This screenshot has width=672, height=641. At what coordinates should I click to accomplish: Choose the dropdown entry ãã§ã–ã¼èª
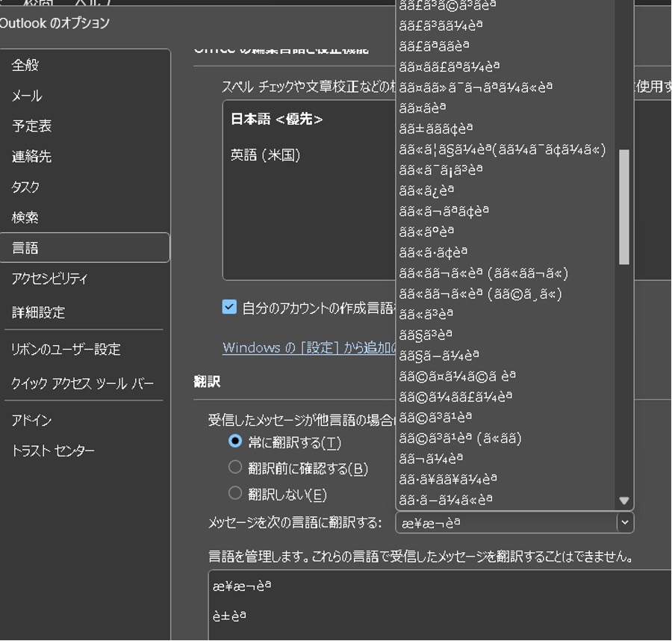(x=439, y=356)
